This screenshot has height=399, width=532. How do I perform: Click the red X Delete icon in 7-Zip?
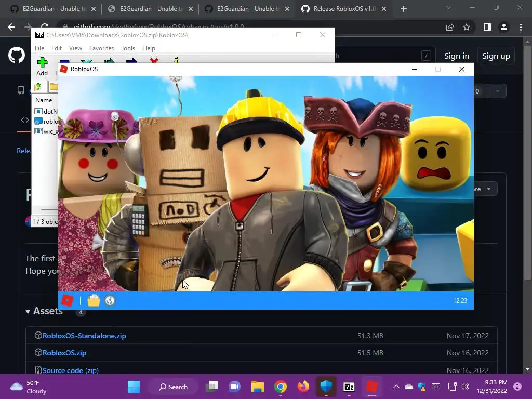pos(154,60)
